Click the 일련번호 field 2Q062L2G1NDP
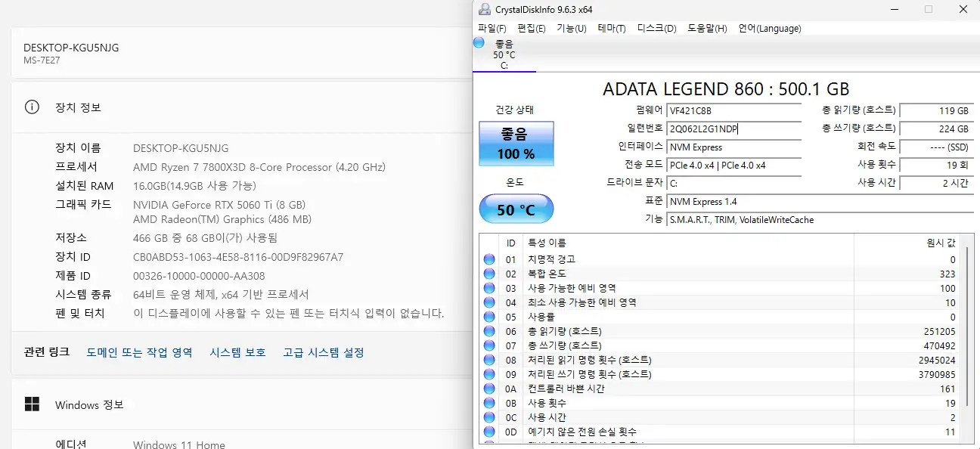Screen dimensions: 980x449 pos(733,129)
